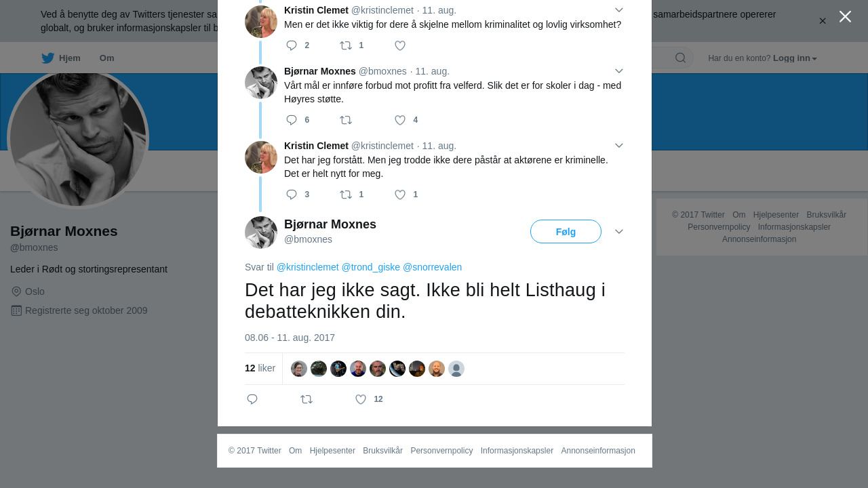868x488 pixels.
Task: Reply to Kristin Clemet's 'Det har jeg forstått' tweet
Action: pyautogui.click(x=292, y=195)
